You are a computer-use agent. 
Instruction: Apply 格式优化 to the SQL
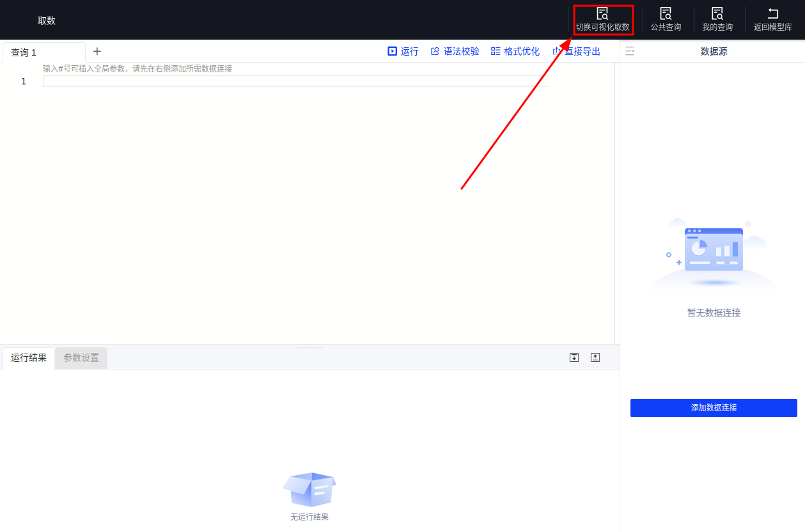point(515,51)
